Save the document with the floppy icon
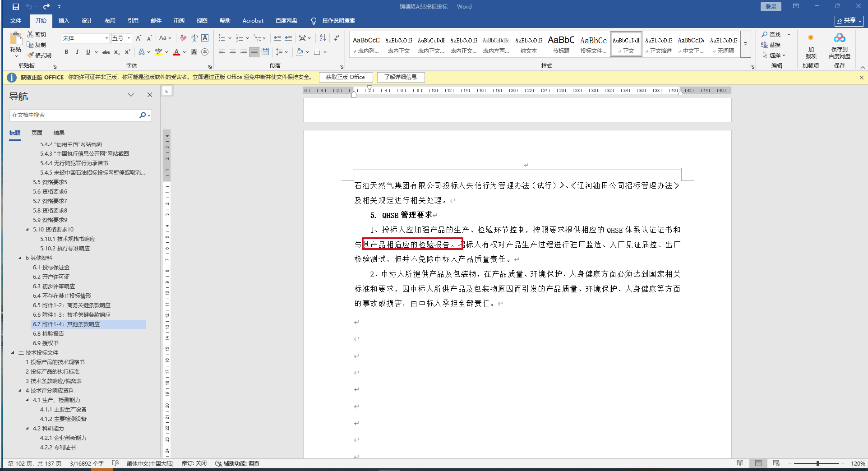Viewport: 868px width, 471px height. point(16,7)
